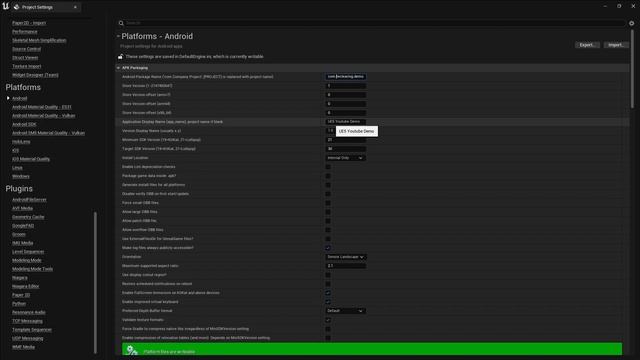
Task: Open the Performance settings
Action: pos(24,31)
